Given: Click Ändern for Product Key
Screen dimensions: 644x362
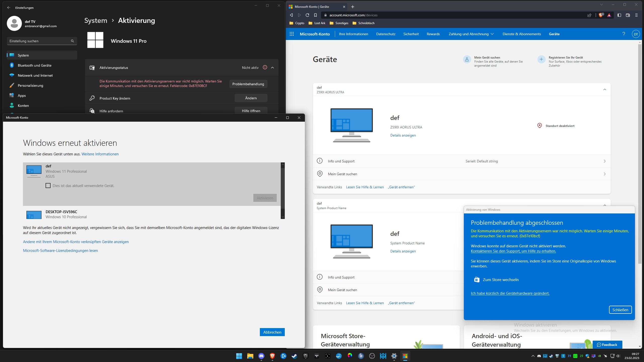Looking at the screenshot, I should tap(251, 98).
